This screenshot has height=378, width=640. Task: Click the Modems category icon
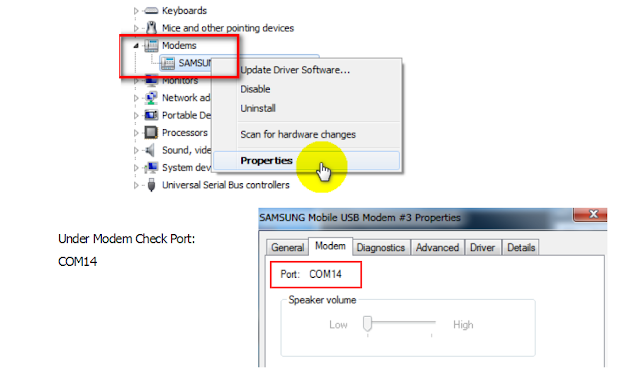tap(151, 45)
